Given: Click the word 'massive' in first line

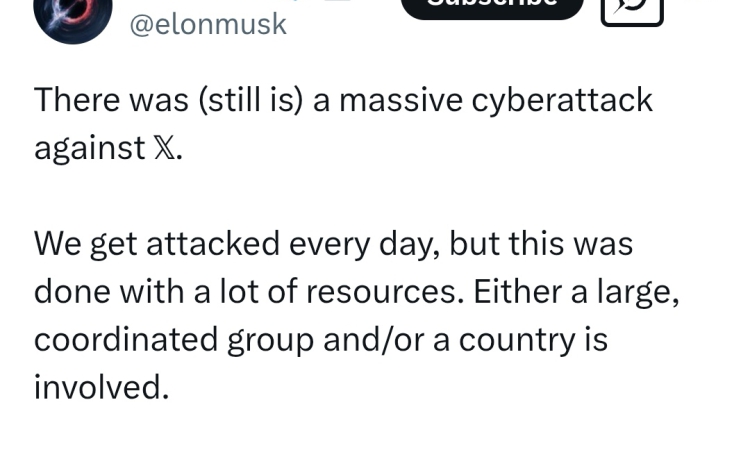Looking at the screenshot, I should [x=401, y=100].
